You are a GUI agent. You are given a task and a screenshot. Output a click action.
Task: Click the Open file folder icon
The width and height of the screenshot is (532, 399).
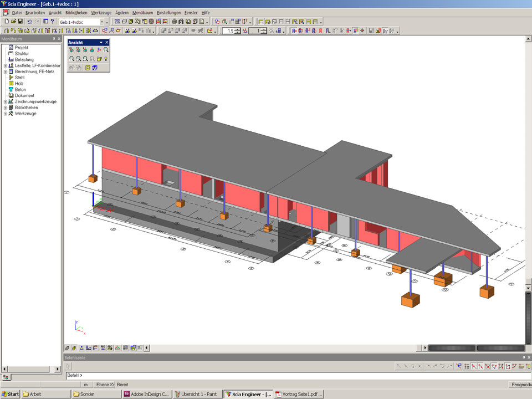[x=13, y=22]
